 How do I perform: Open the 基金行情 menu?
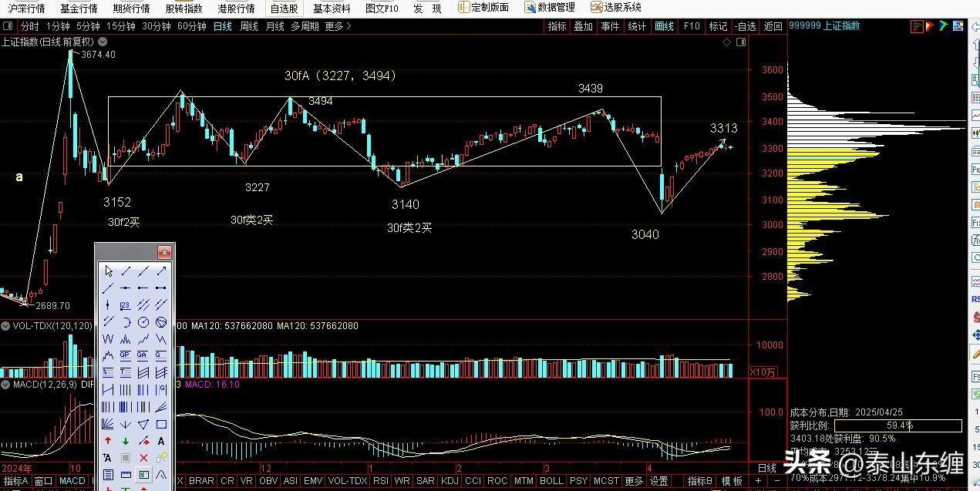[x=79, y=8]
